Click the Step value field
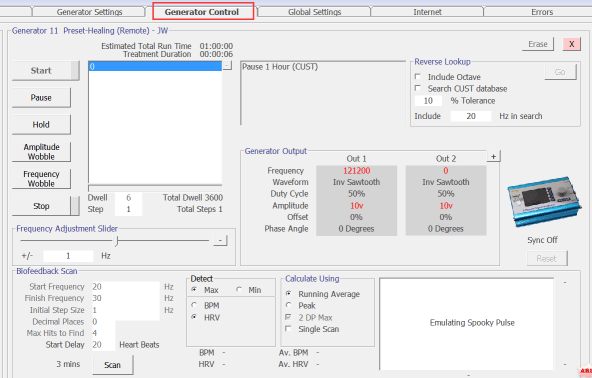 tap(128, 210)
